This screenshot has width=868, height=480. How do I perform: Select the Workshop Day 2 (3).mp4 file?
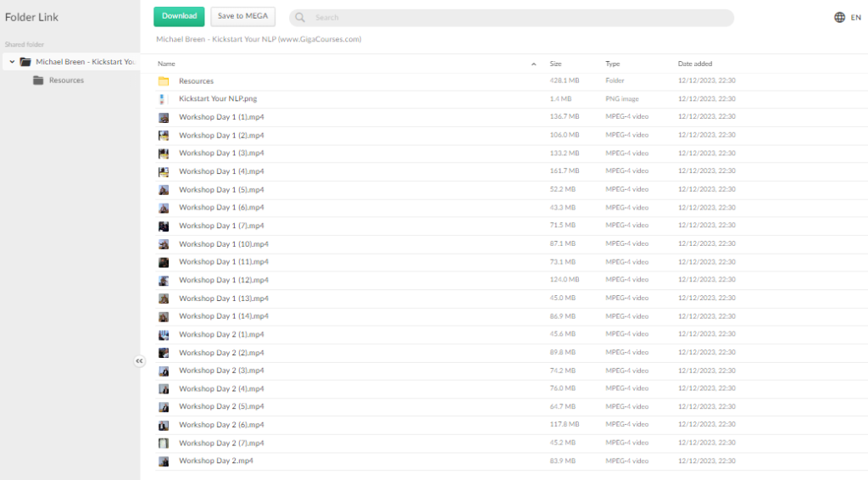[221, 371]
